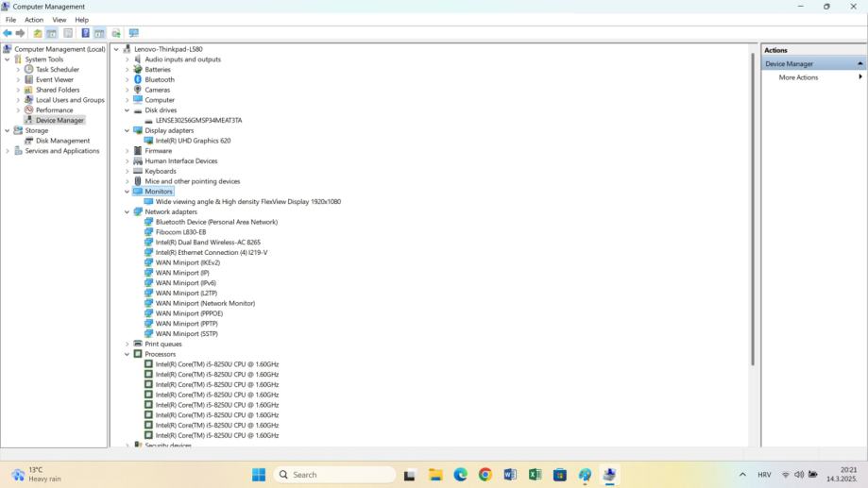Expand the Batteries category
Screen dimensions: 868x488
(128, 70)
